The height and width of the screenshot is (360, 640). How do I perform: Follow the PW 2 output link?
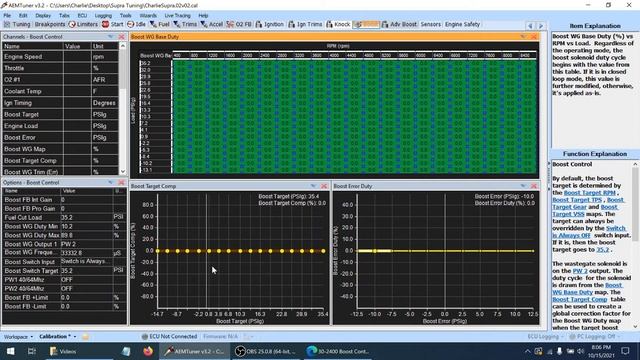pos(580,271)
